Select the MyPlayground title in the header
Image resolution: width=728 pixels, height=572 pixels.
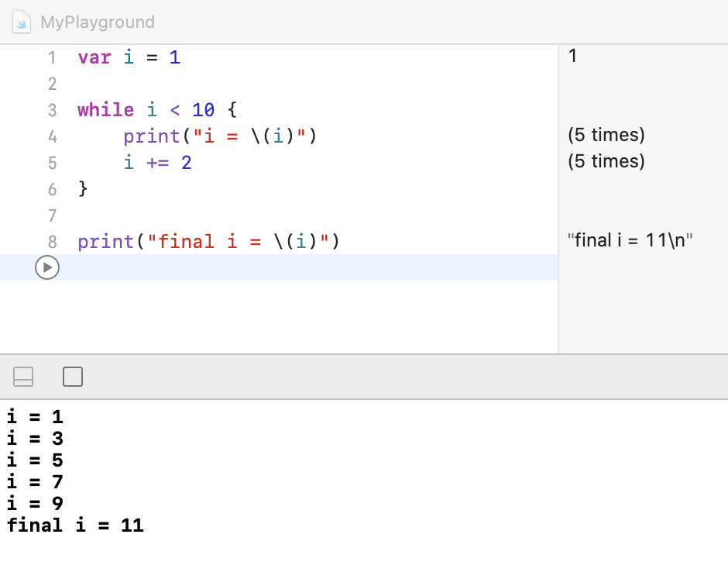pyautogui.click(x=98, y=22)
